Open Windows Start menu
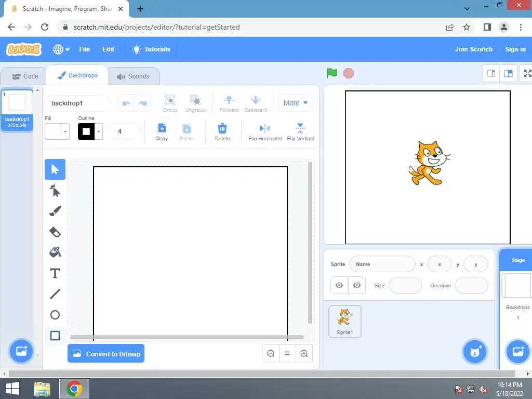 click(x=12, y=389)
